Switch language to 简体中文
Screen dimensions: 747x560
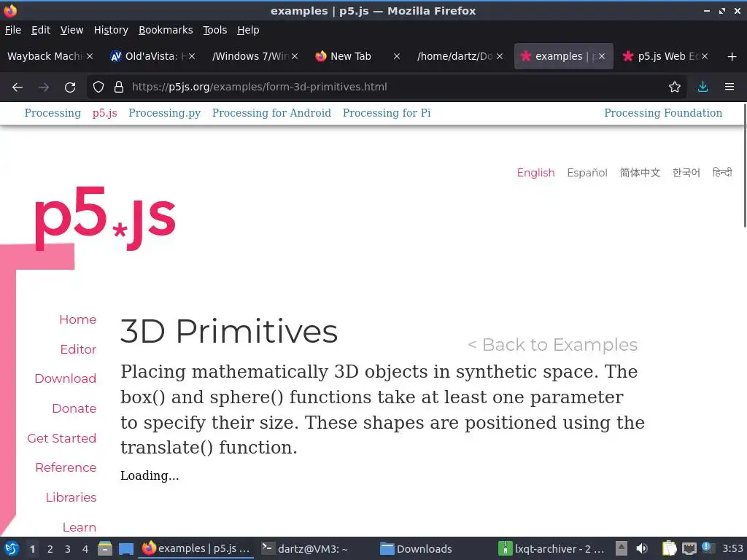point(640,172)
